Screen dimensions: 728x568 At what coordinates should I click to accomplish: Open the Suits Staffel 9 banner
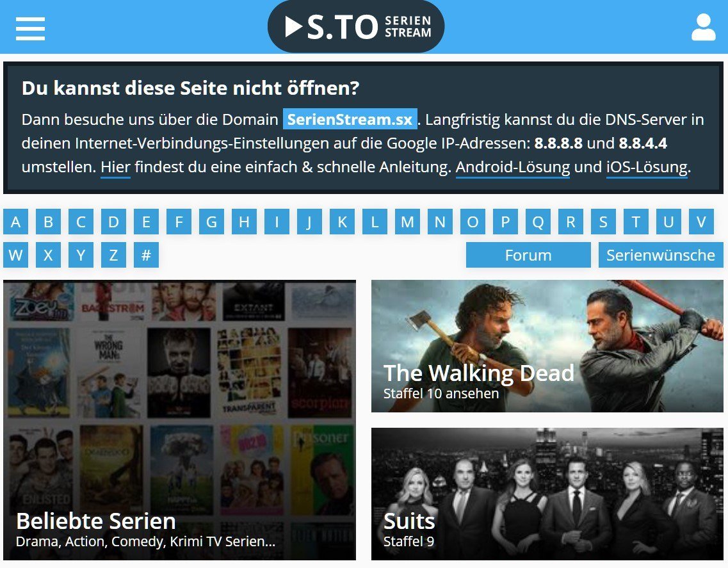547,494
